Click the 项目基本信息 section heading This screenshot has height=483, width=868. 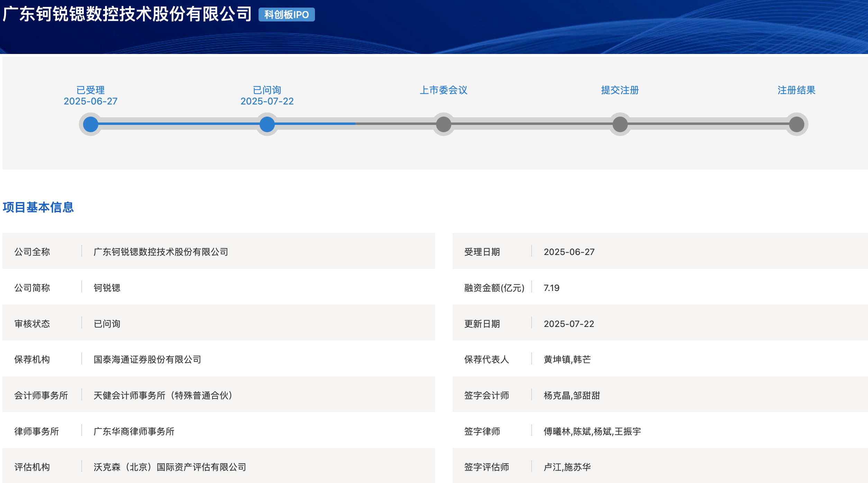pos(38,207)
